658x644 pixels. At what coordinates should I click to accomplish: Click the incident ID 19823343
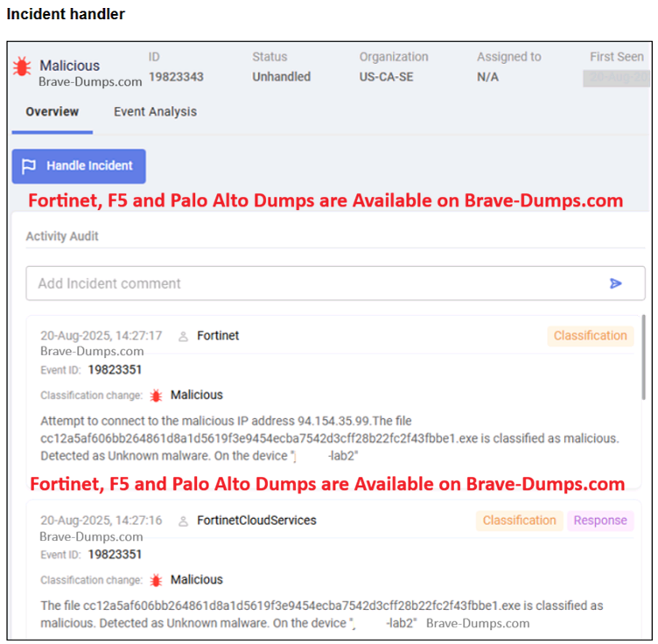point(176,77)
